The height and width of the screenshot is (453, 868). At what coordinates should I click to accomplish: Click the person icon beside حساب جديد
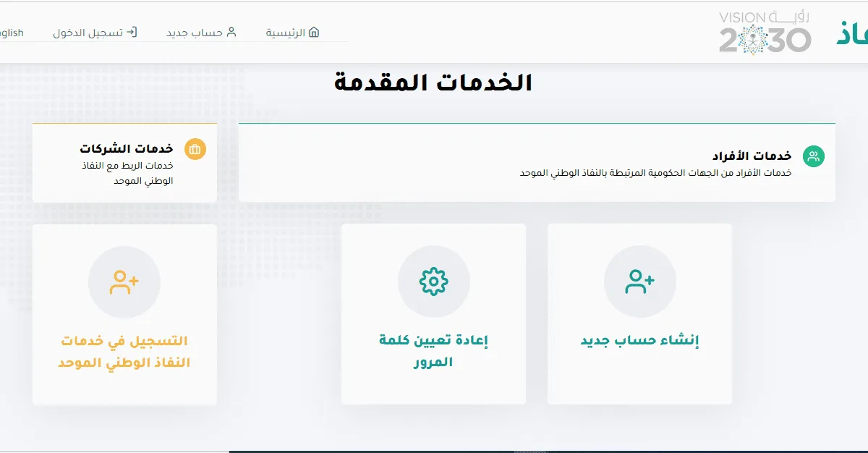pyautogui.click(x=231, y=32)
